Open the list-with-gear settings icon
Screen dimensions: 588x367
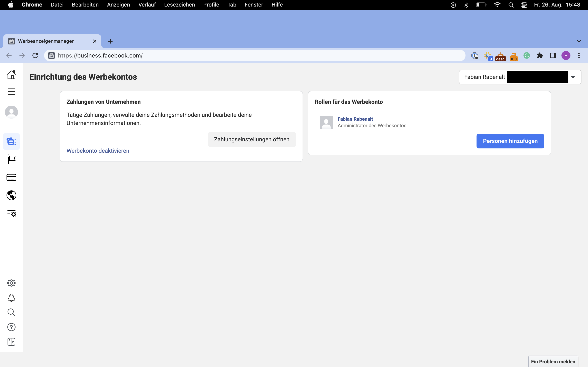[x=11, y=214]
